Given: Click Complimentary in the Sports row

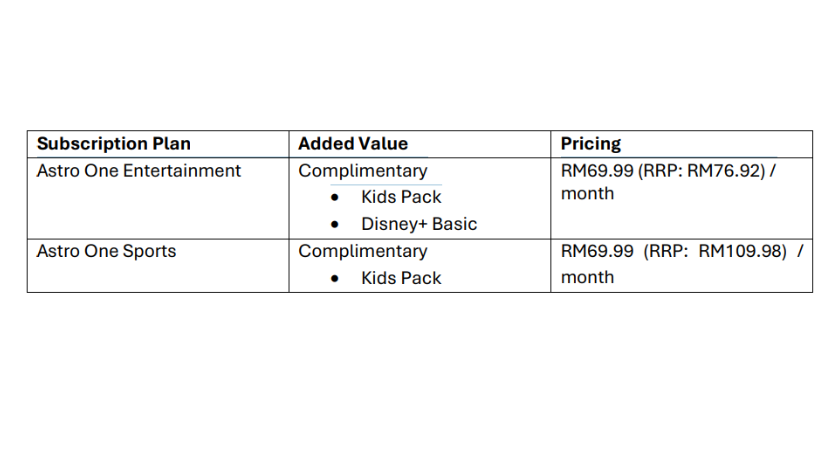Looking at the screenshot, I should [x=362, y=251].
